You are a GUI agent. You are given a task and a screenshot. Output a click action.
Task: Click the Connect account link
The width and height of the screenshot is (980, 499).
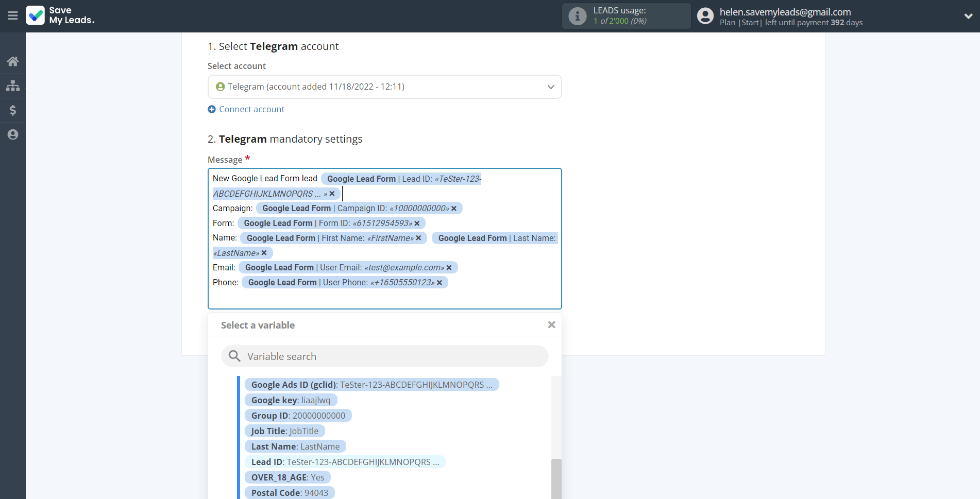(251, 109)
